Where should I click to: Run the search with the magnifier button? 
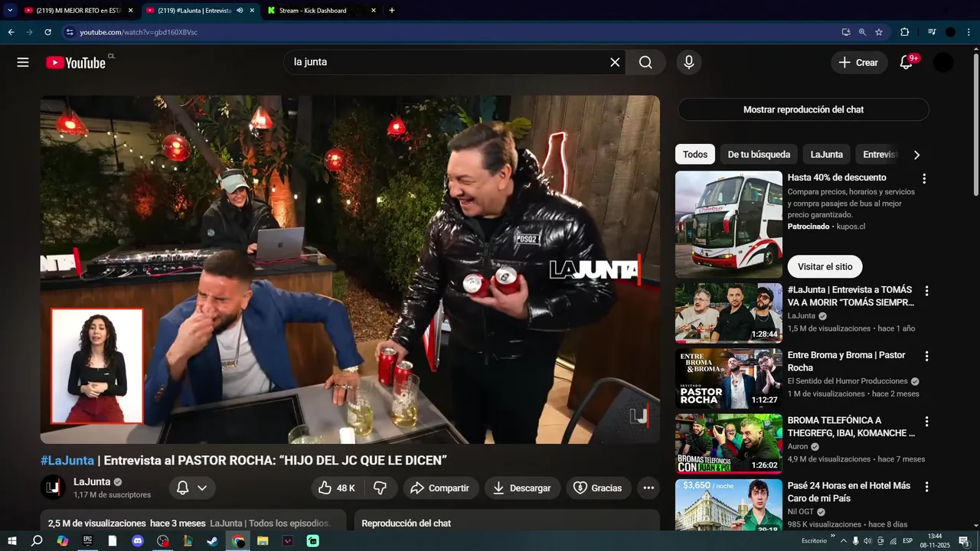[645, 63]
